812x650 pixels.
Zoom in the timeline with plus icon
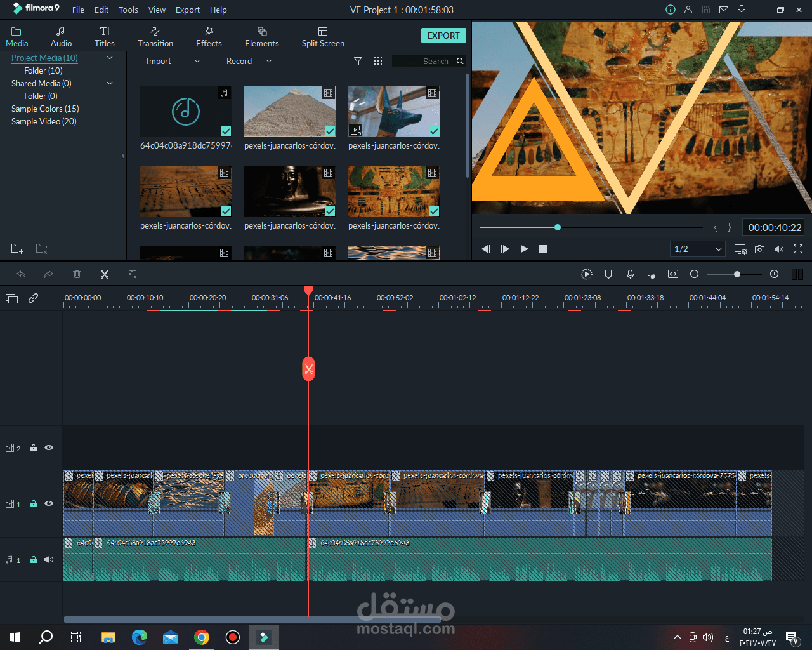coord(774,274)
